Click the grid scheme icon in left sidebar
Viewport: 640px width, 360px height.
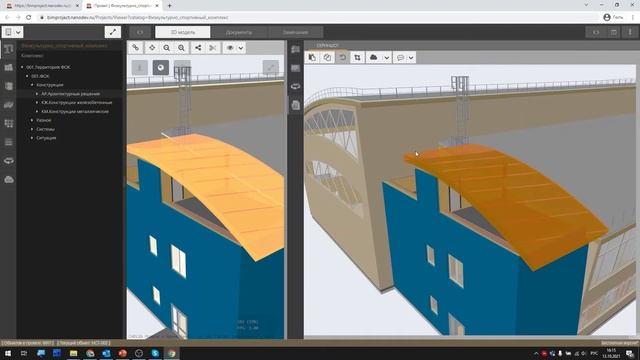9,123
